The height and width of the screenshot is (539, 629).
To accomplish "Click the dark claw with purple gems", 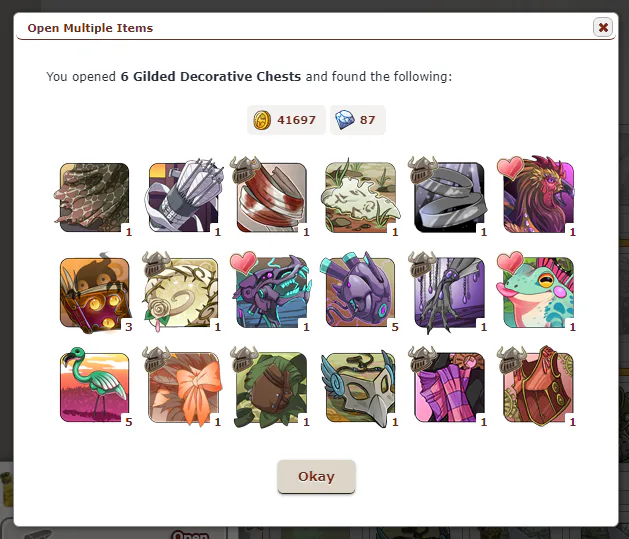I will click(449, 292).
